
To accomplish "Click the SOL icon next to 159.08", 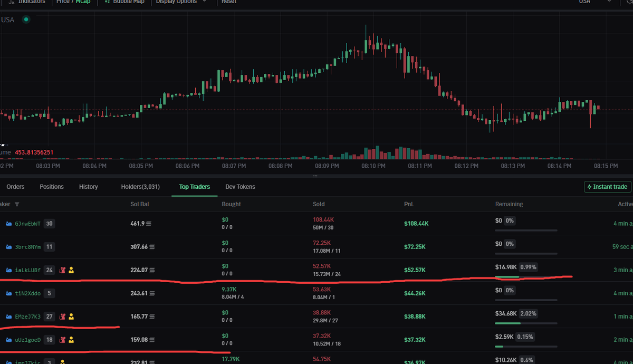I will click(152, 340).
